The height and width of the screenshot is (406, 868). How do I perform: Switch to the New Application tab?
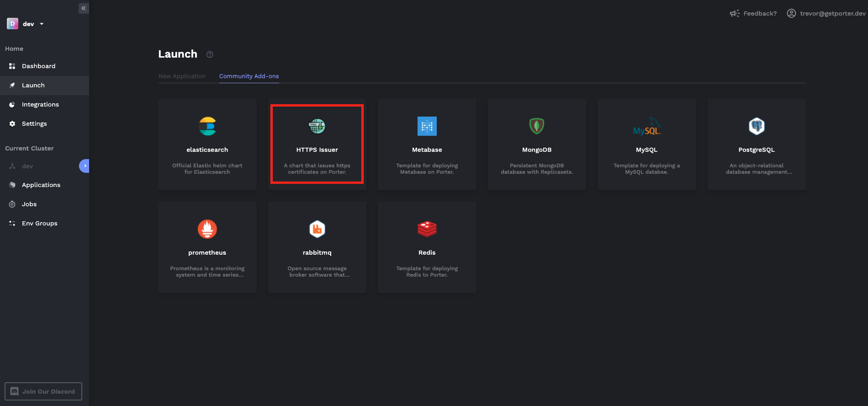[182, 76]
